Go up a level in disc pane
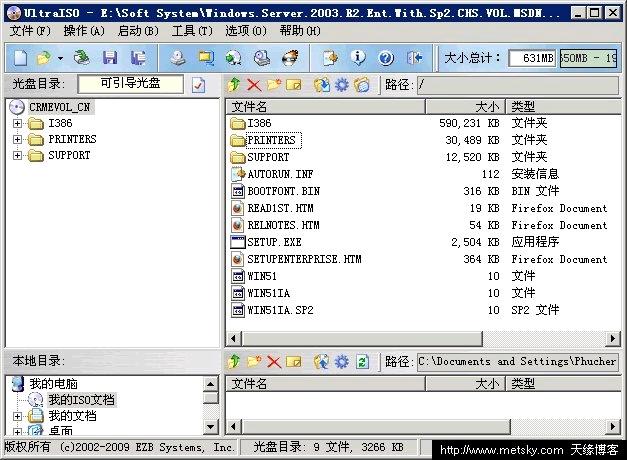The width and height of the screenshot is (627, 460). pos(234,85)
